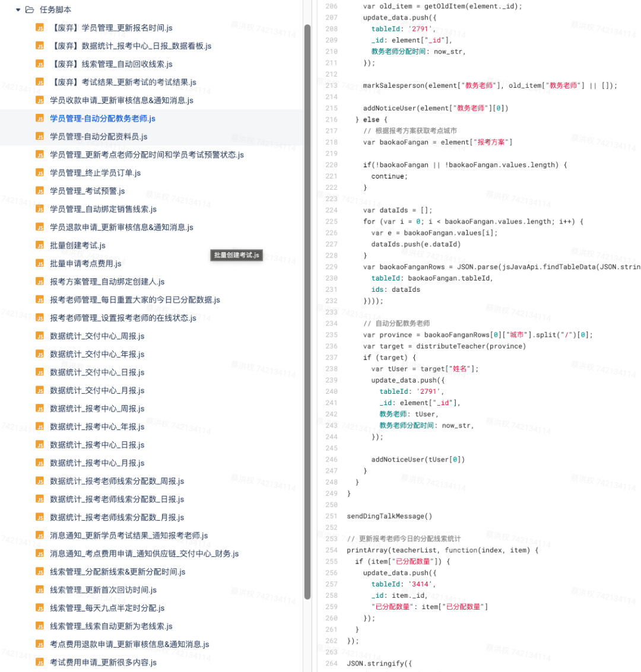Click JS icon beside 学员管理_考试预警.js

40,191
